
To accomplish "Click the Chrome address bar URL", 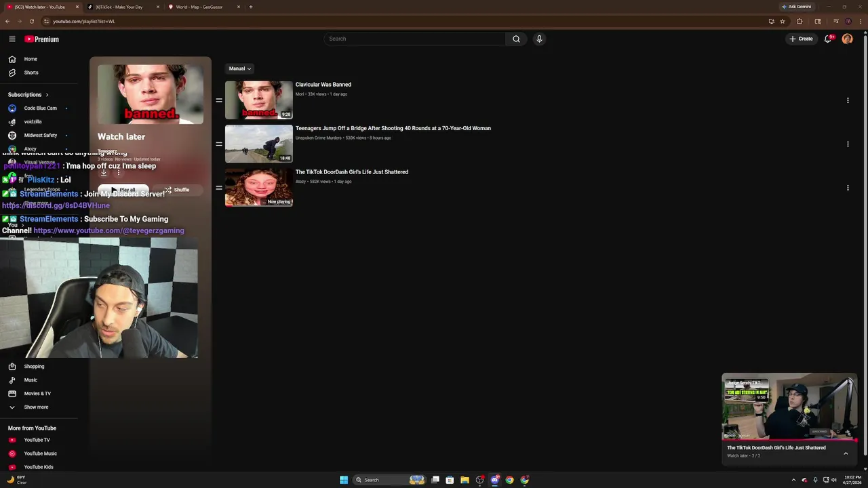I will click(84, 21).
